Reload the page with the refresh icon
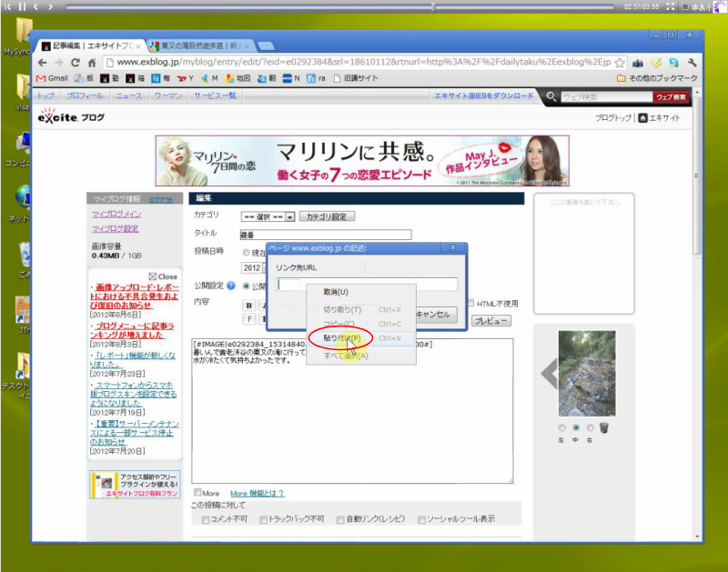Screen dimensions: 728x572 coord(76,63)
